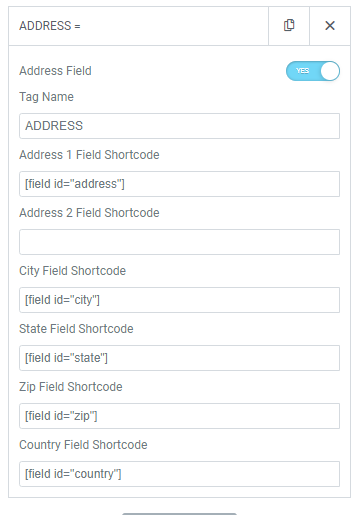Viewport: 361px width, 515px height.
Task: Click the empty Address 2 Field Shortcode input
Action: click(x=179, y=242)
